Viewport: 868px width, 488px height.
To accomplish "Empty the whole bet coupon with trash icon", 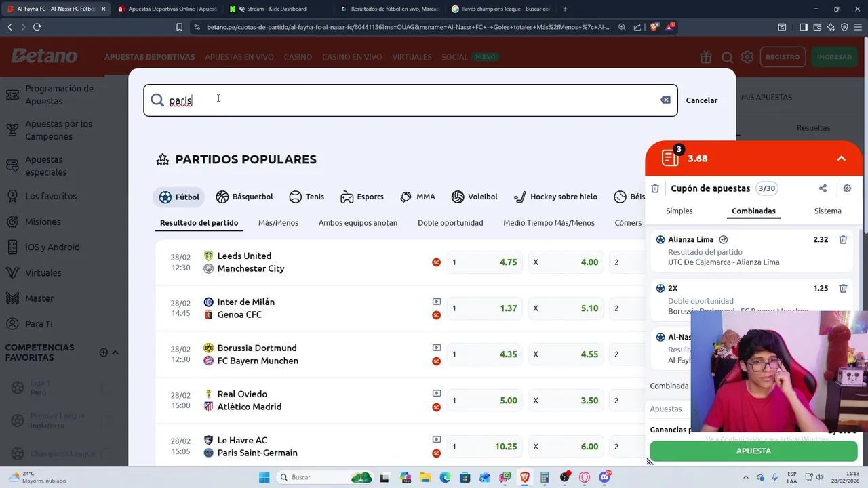I will (x=655, y=188).
